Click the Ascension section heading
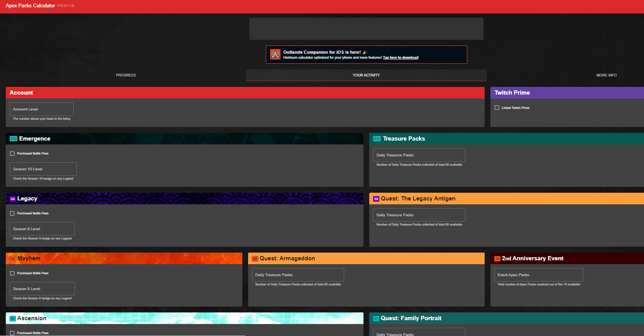 pyautogui.click(x=32, y=318)
